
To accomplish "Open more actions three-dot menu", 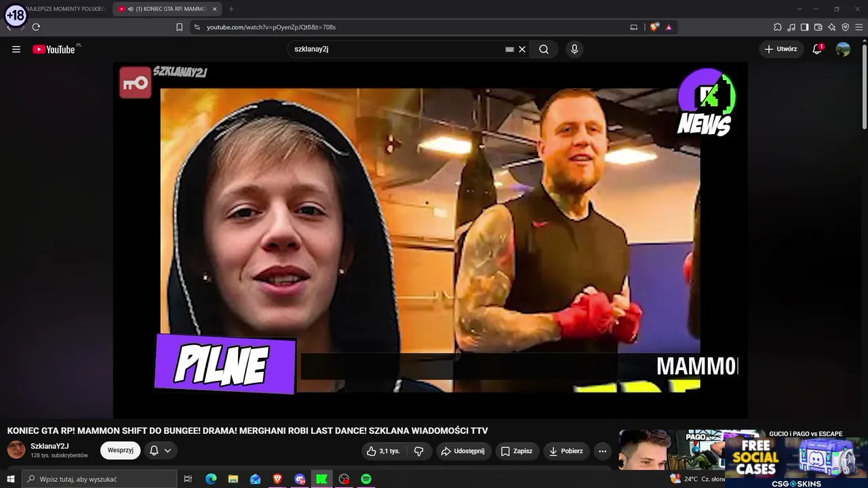I will point(602,451).
